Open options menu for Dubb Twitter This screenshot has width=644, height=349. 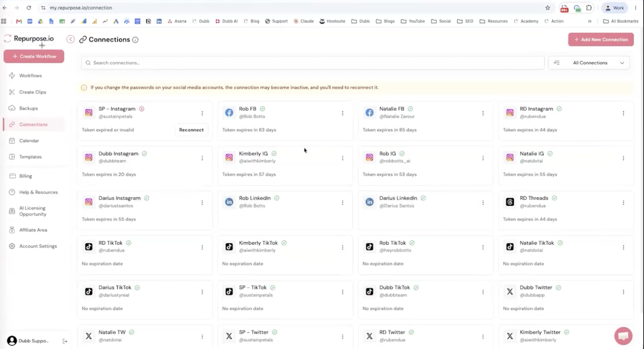point(623,292)
